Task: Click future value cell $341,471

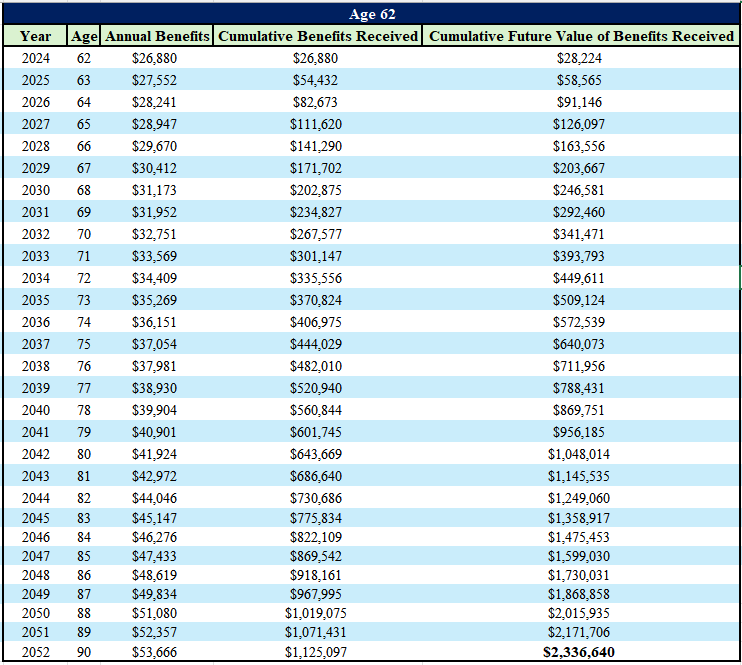Action: [x=579, y=234]
